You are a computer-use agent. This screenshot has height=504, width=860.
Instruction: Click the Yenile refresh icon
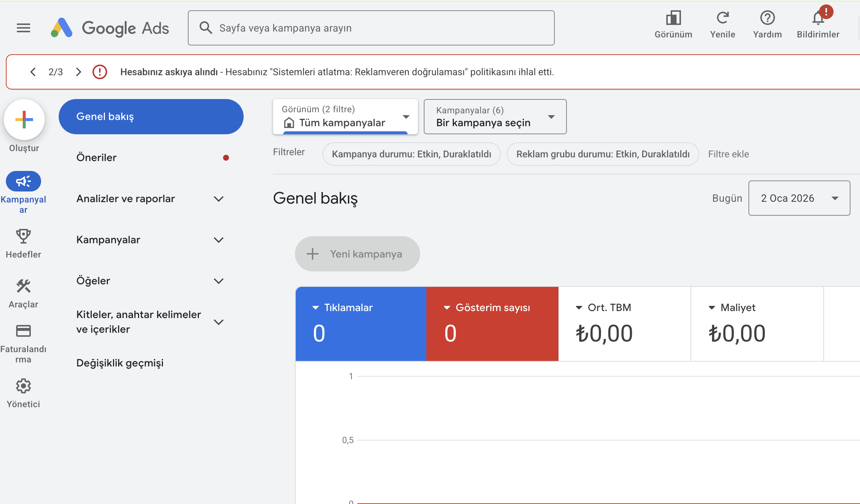pos(723,17)
